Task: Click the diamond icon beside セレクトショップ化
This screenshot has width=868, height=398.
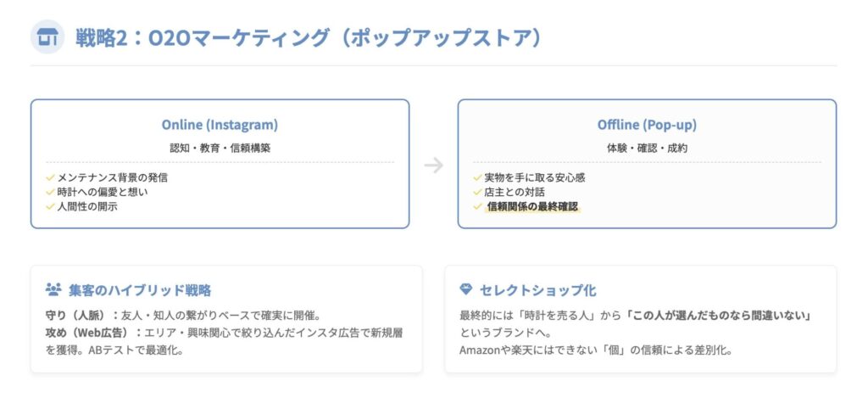Action: (x=465, y=290)
